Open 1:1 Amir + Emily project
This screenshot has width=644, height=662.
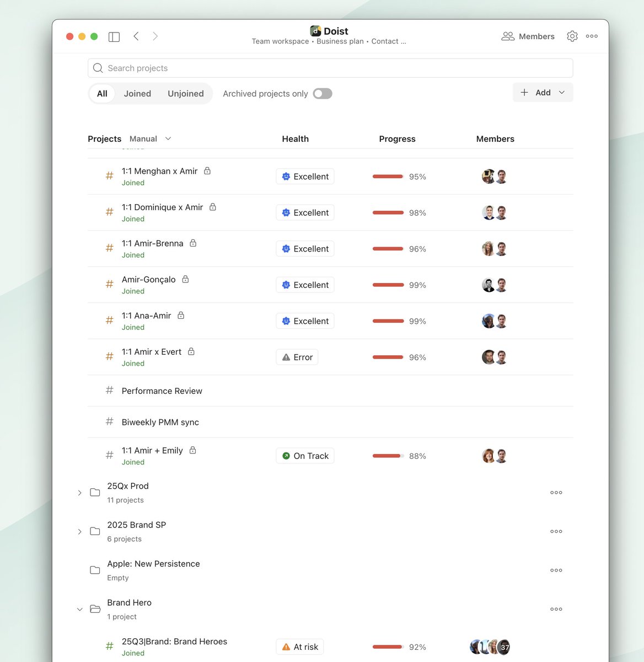(152, 451)
